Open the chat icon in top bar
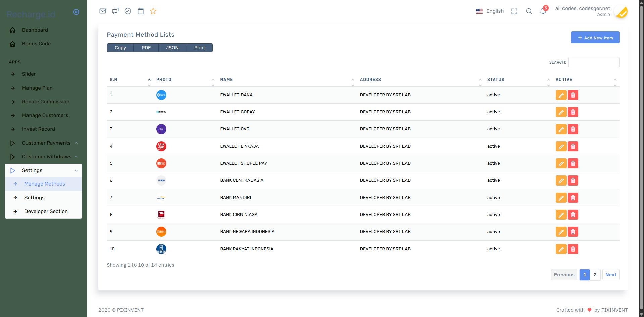The width and height of the screenshot is (644, 317). coord(115,11)
